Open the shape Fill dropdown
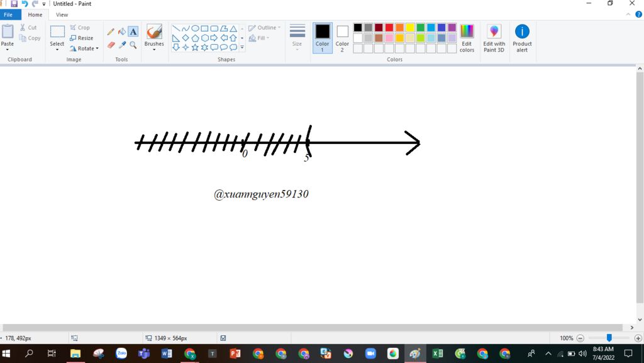Viewport: 644px width, 363px height. click(259, 38)
